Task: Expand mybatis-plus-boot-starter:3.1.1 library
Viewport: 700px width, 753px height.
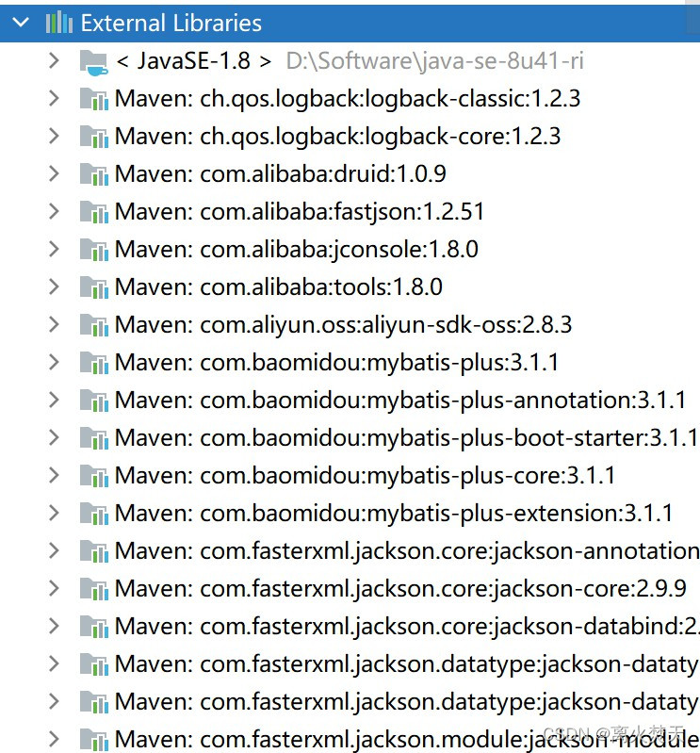Action: tap(54, 437)
